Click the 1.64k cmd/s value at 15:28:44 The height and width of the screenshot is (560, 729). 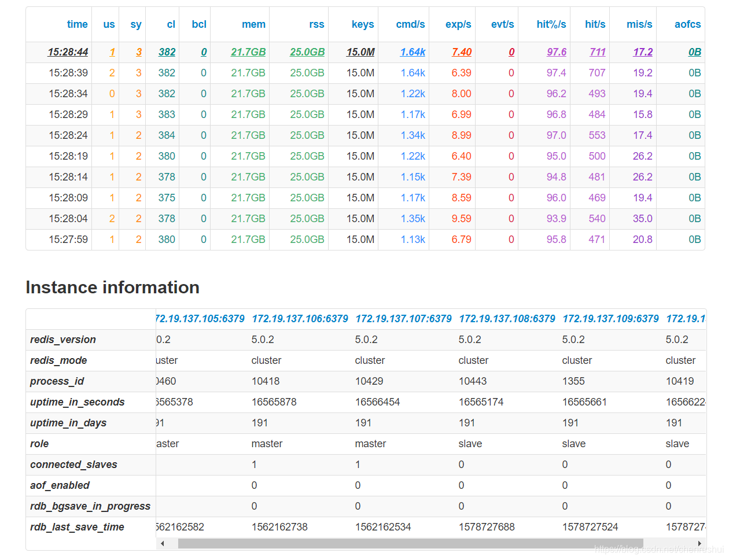413,52
